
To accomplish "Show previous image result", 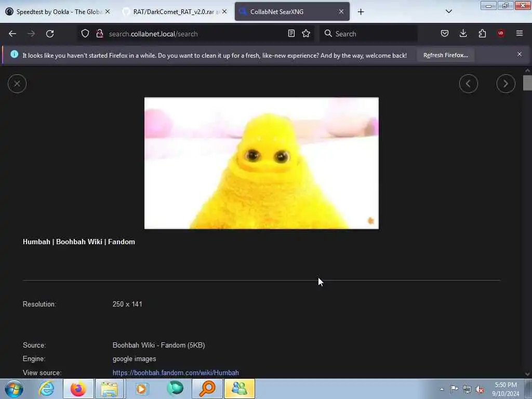I will tap(468, 84).
